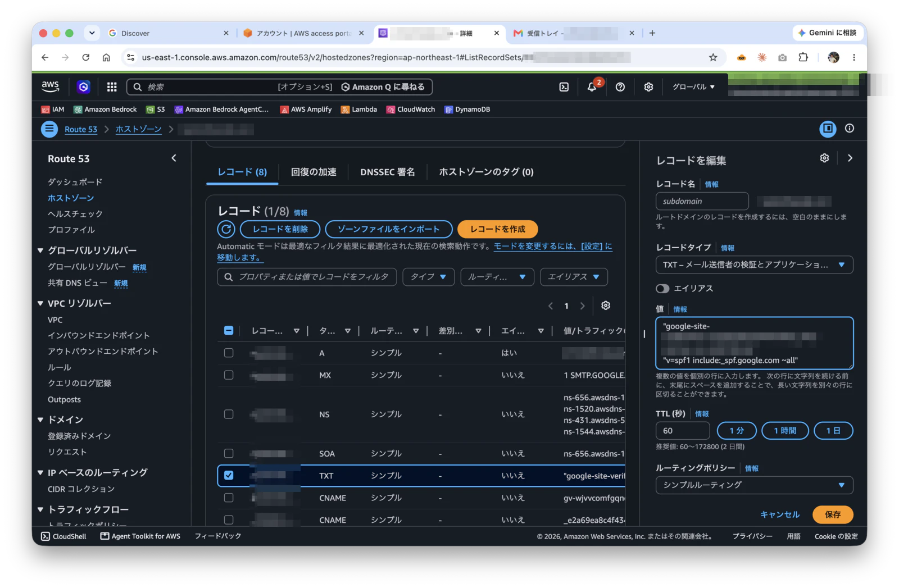Select the NS record checkbox
This screenshot has width=899, height=588.
(x=229, y=414)
